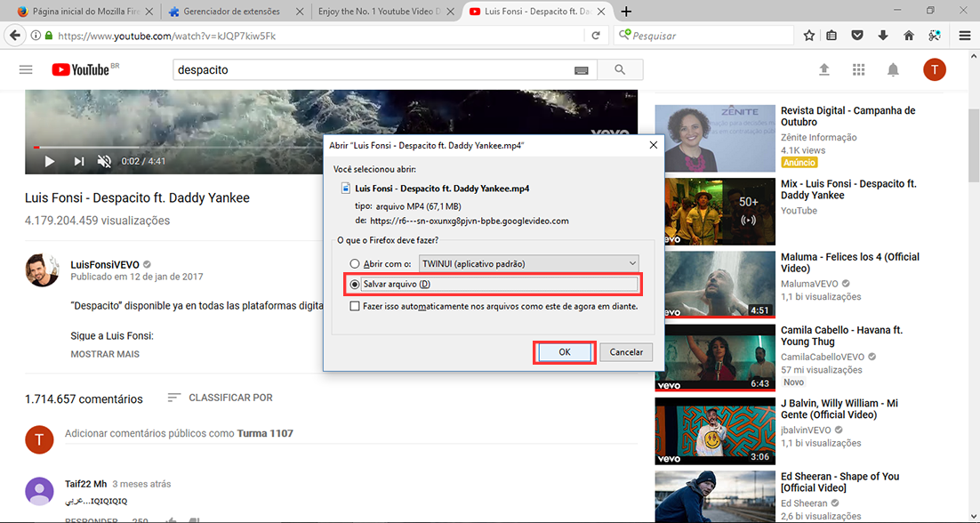This screenshot has width=980, height=523.
Task: Open the LuisFonsiVEVO channel link
Action: coord(105,265)
